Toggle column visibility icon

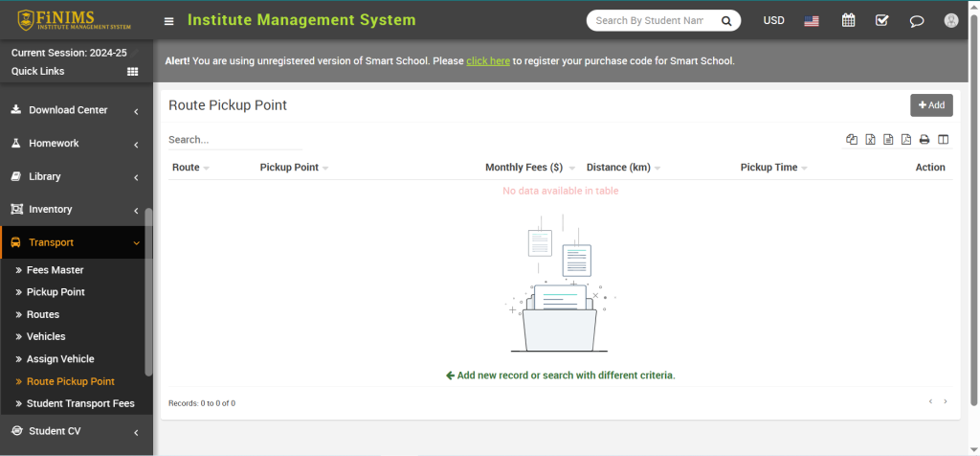point(943,140)
